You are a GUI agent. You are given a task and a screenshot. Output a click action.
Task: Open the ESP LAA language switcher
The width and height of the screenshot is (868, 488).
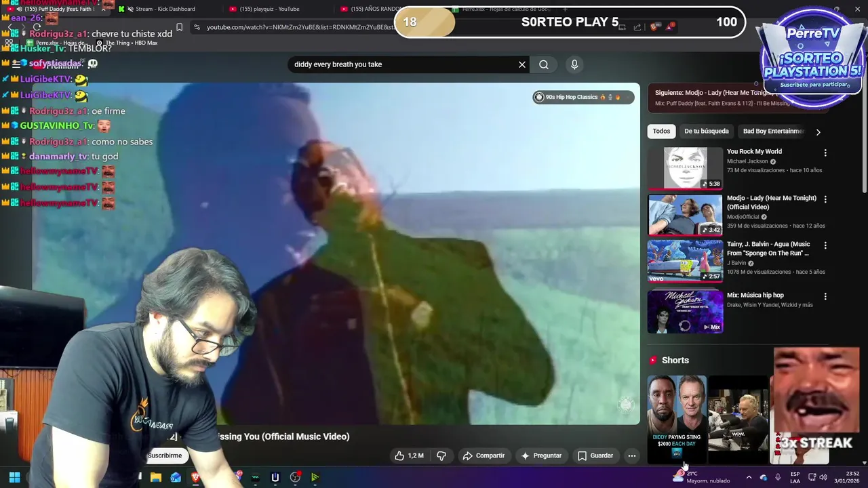(x=795, y=477)
